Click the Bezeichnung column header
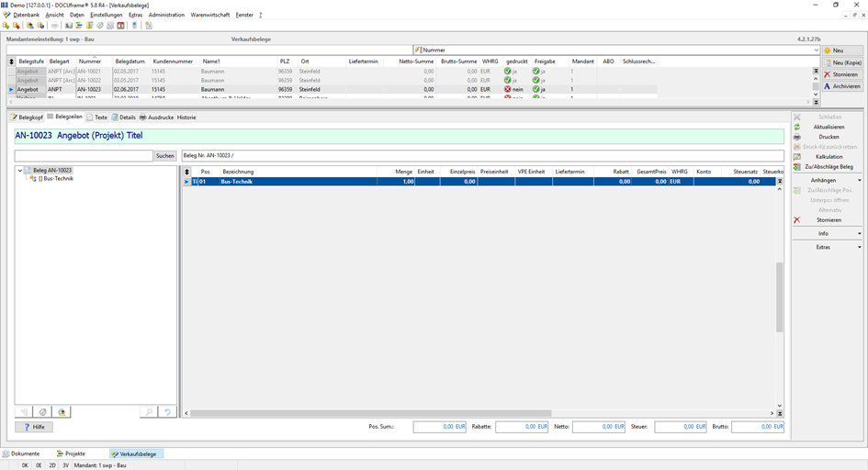The image size is (868, 470). pos(299,172)
